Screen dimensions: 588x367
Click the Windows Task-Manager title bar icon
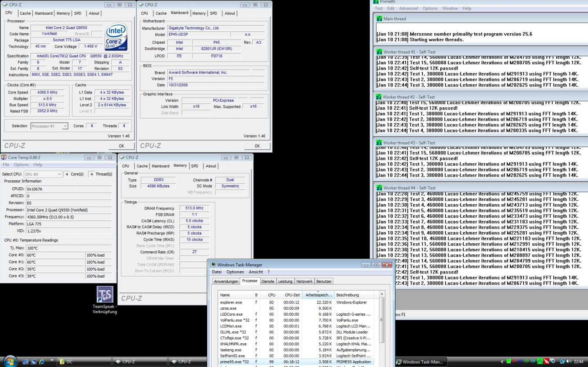coord(213,265)
